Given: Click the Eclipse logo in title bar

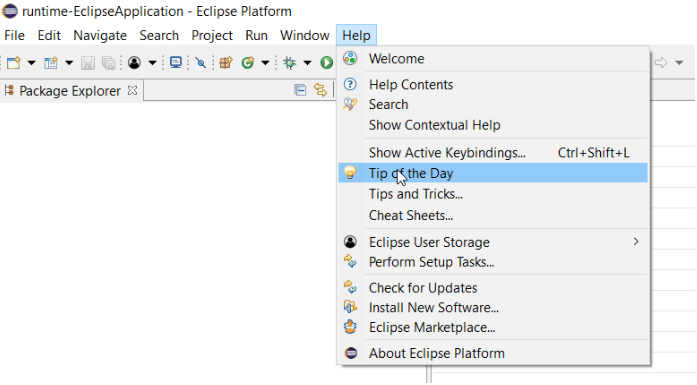Looking at the screenshot, I should pyautogui.click(x=10, y=11).
